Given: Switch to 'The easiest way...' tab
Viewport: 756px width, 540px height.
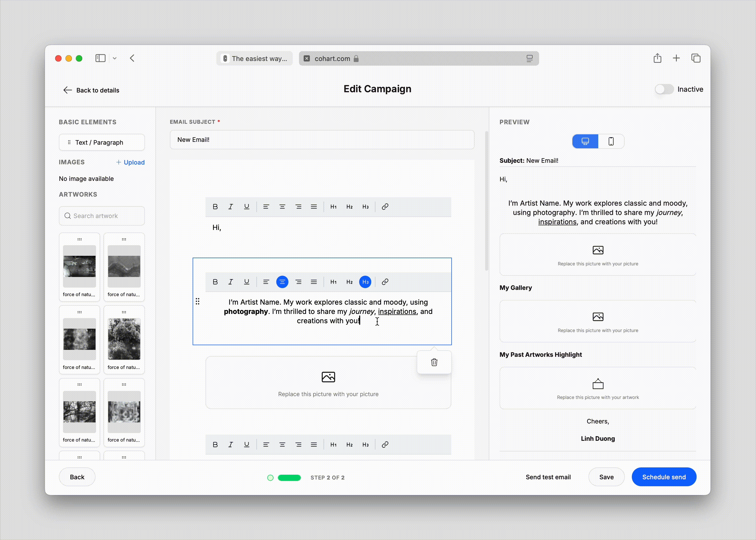Looking at the screenshot, I should (255, 59).
